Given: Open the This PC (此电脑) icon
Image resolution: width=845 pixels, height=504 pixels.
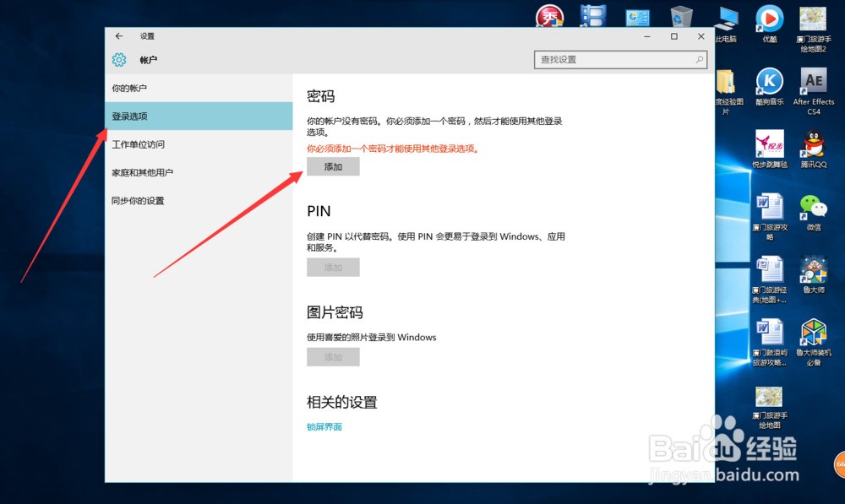Looking at the screenshot, I should [x=727, y=24].
